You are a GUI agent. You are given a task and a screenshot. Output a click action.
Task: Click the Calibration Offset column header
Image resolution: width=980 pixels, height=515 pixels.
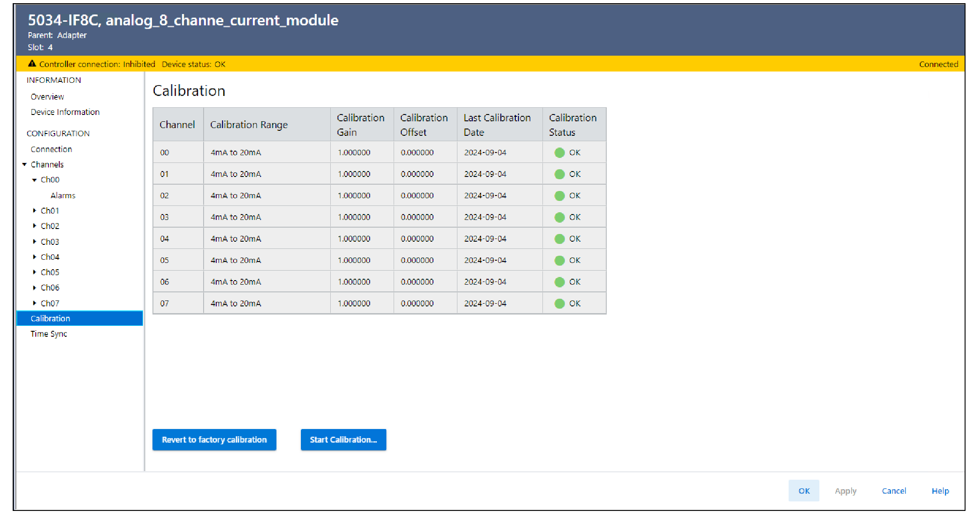pos(425,124)
